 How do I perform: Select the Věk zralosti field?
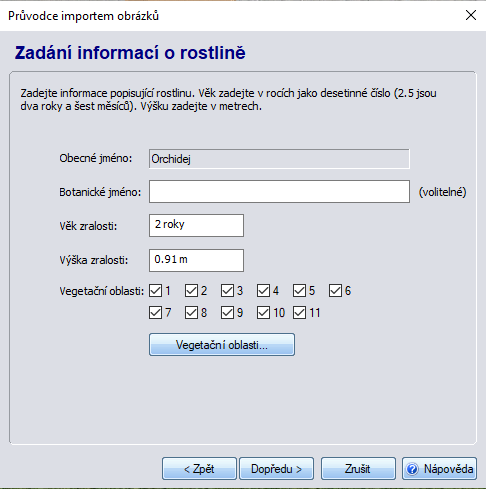[196, 226]
